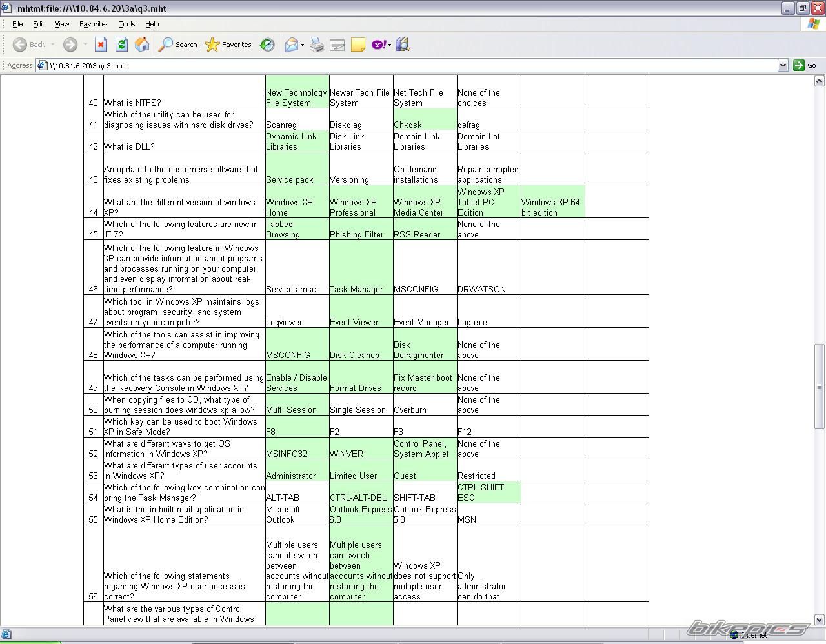Refresh the page using the green arrows icon
Screen dimensions: 826x644
pyautogui.click(x=121, y=45)
